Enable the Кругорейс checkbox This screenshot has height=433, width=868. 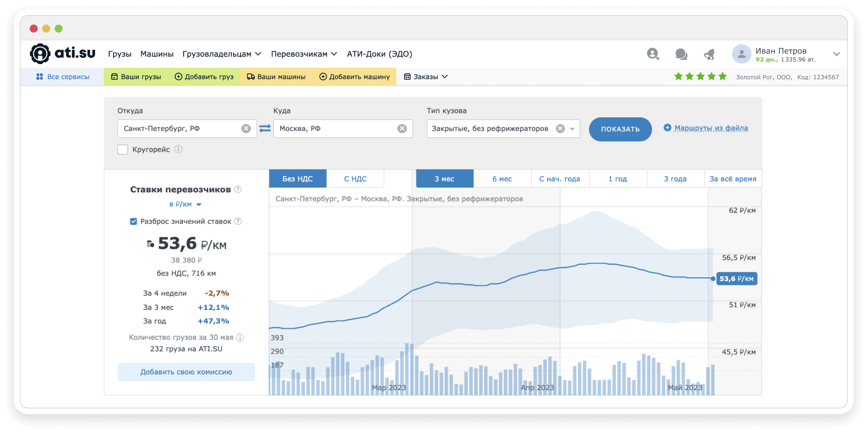123,150
